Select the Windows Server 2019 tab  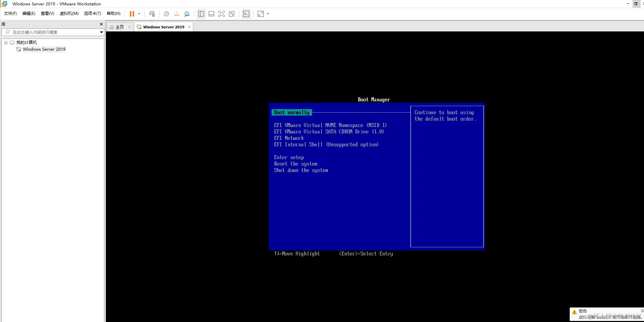(x=164, y=27)
